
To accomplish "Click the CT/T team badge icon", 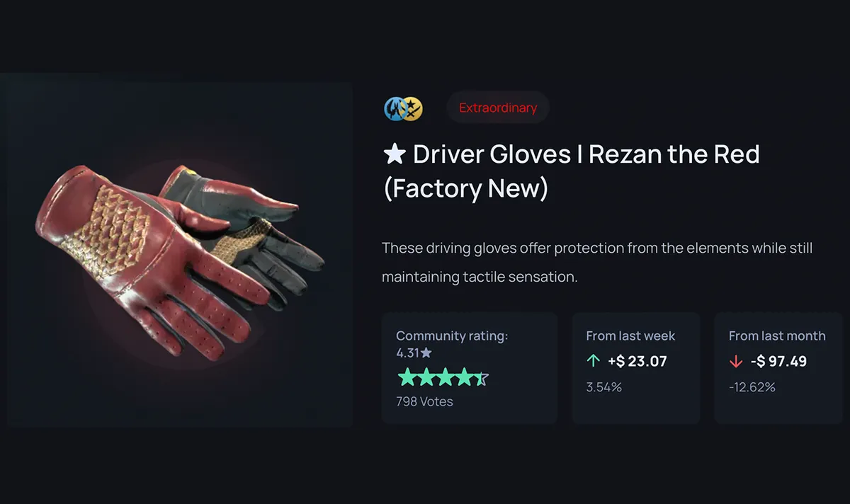I will point(403,108).
